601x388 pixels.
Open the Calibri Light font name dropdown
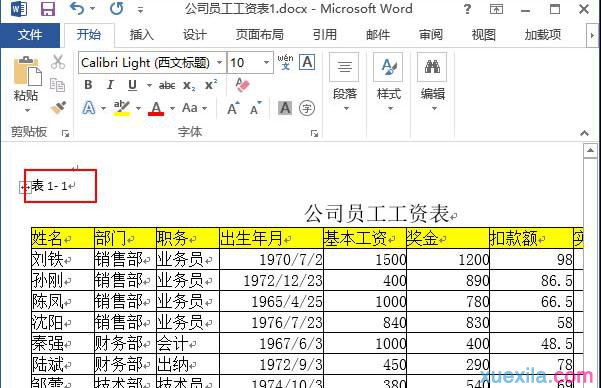(220, 62)
